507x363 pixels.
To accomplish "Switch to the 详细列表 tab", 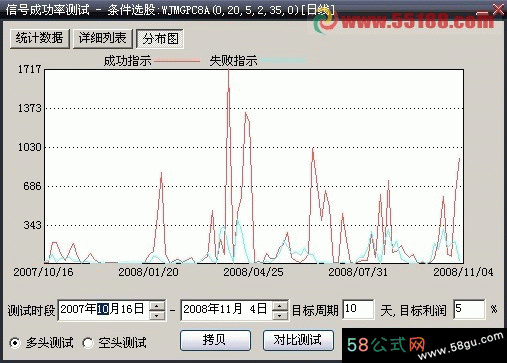I will (x=102, y=39).
